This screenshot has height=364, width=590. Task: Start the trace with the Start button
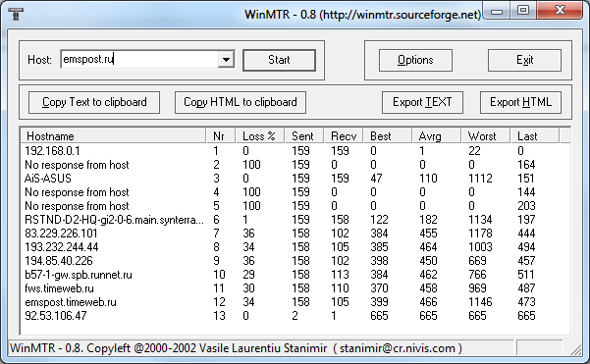(x=279, y=60)
